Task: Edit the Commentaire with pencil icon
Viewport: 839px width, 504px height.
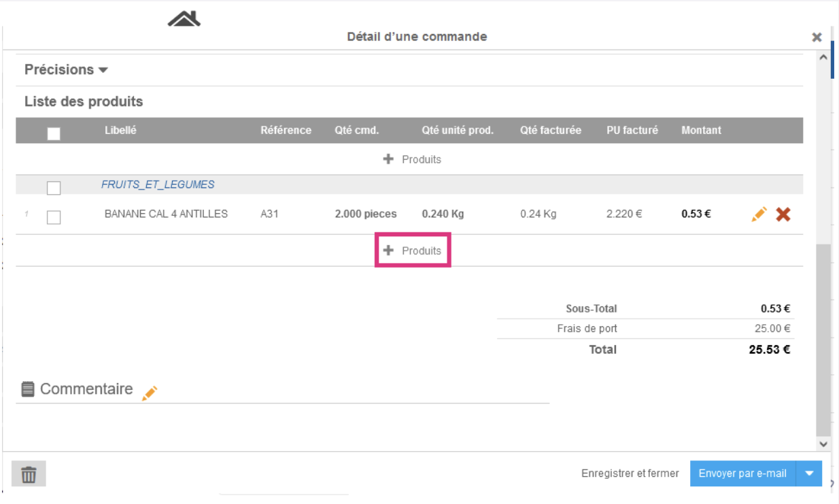Action: coord(150,393)
